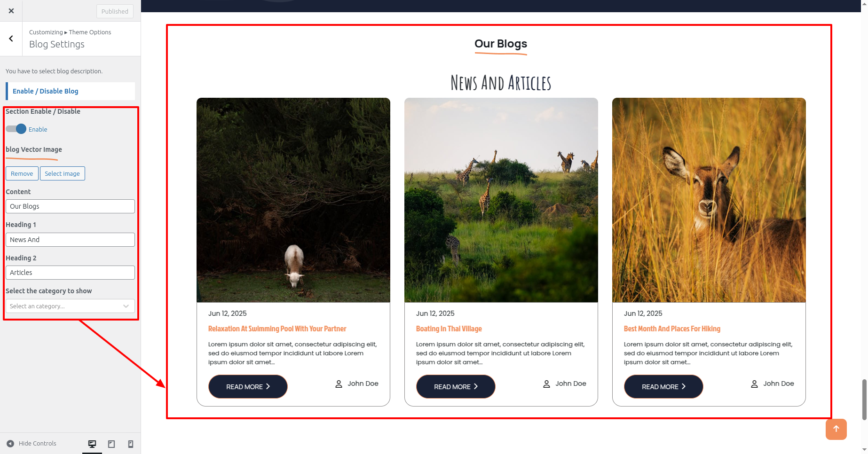Screen dimensions: 868x454
Task: Click the author icon on Boating post
Action: (546, 384)
